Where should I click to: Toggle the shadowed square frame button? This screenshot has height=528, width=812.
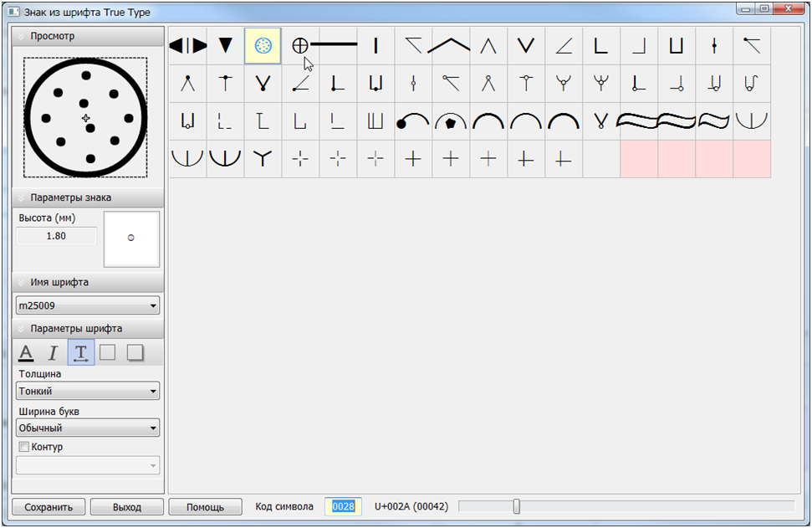tap(135, 352)
